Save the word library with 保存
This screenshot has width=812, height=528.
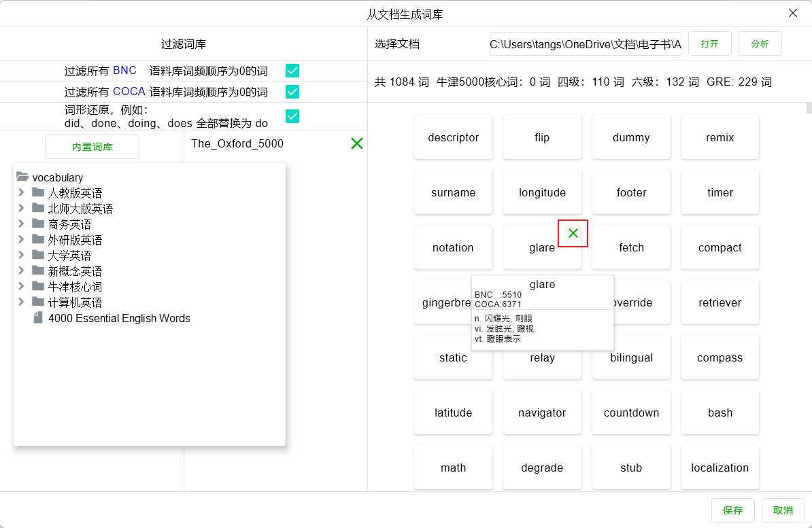click(732, 510)
